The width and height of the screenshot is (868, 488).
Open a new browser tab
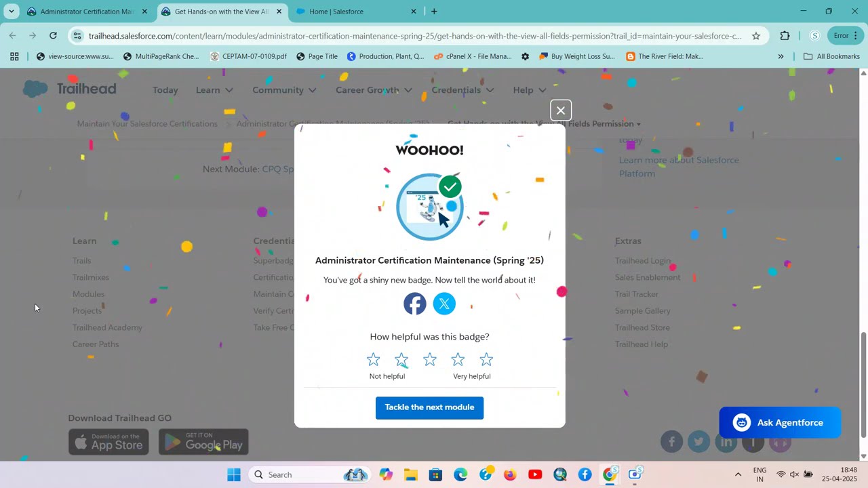coord(434,12)
